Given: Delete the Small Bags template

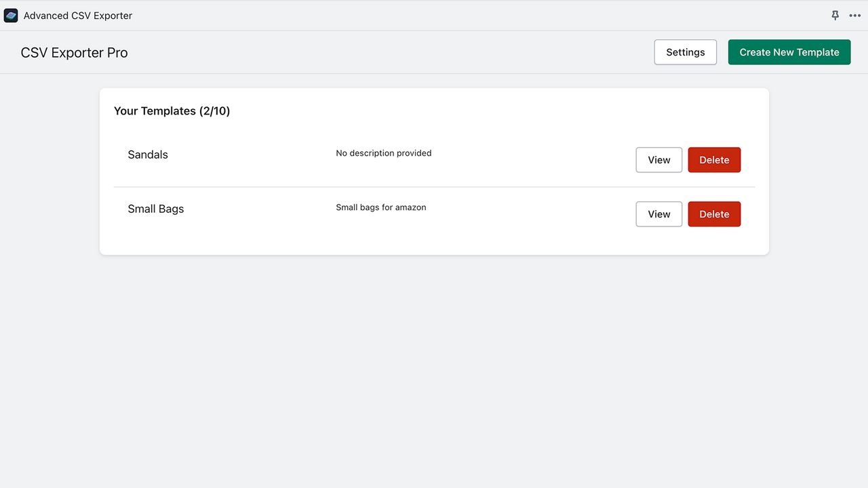Looking at the screenshot, I should tap(714, 214).
